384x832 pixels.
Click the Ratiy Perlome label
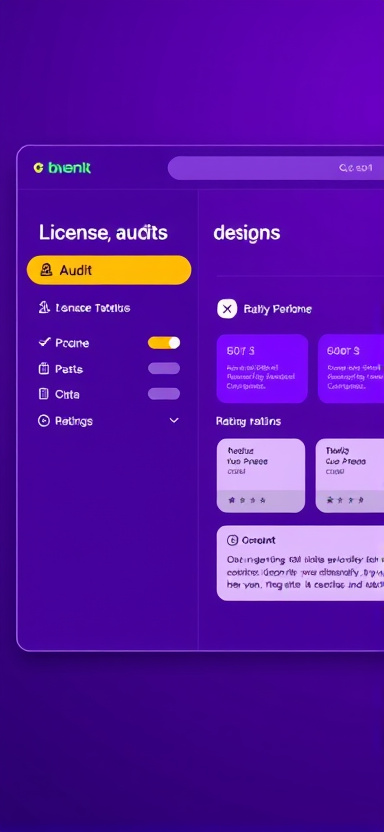pos(277,309)
